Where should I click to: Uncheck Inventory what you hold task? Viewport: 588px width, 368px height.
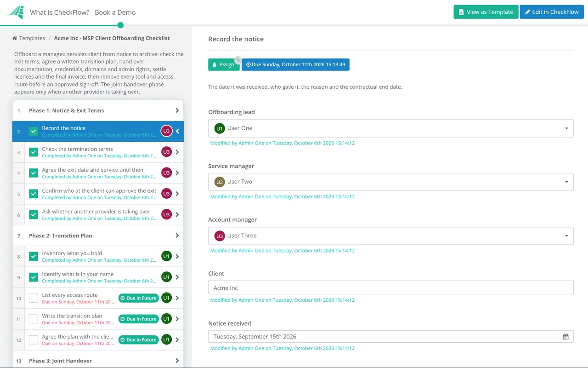[x=34, y=256]
